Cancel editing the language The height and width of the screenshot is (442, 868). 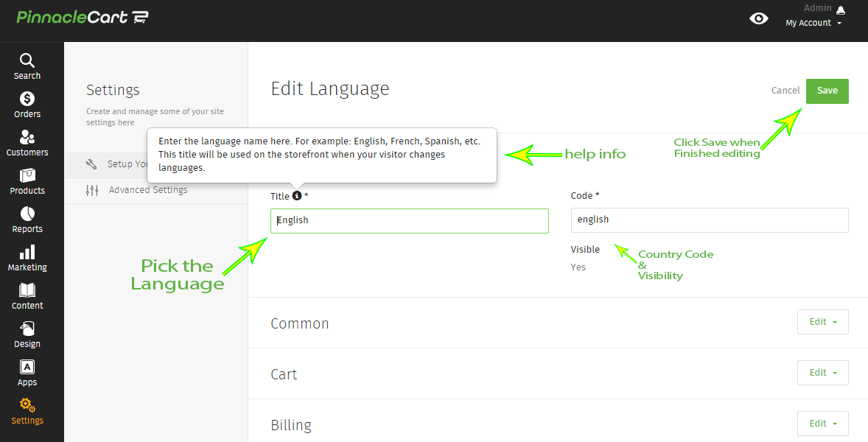coord(785,91)
